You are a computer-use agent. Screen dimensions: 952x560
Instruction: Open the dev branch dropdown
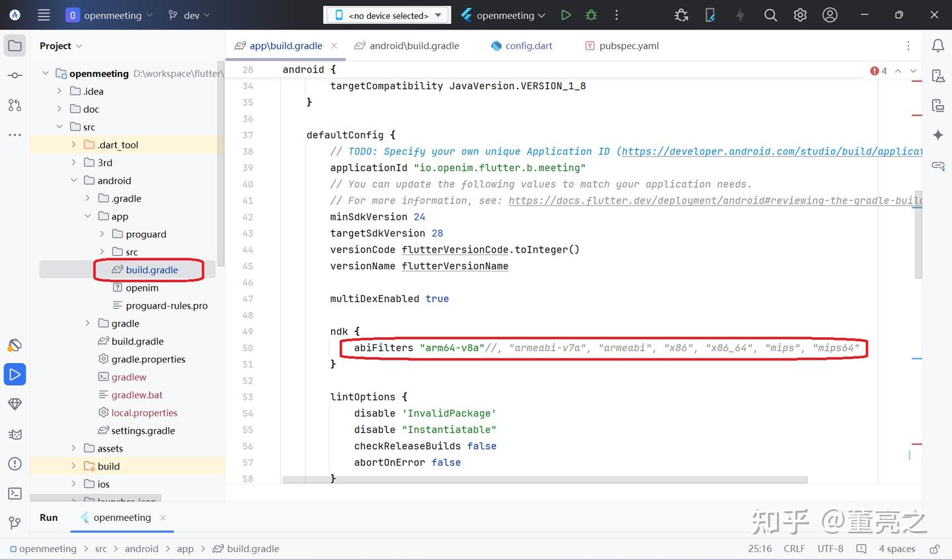[189, 15]
